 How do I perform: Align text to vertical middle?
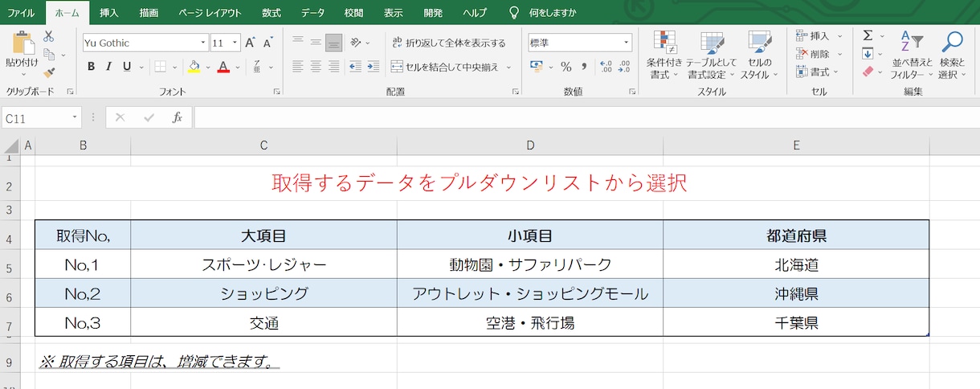[x=316, y=43]
